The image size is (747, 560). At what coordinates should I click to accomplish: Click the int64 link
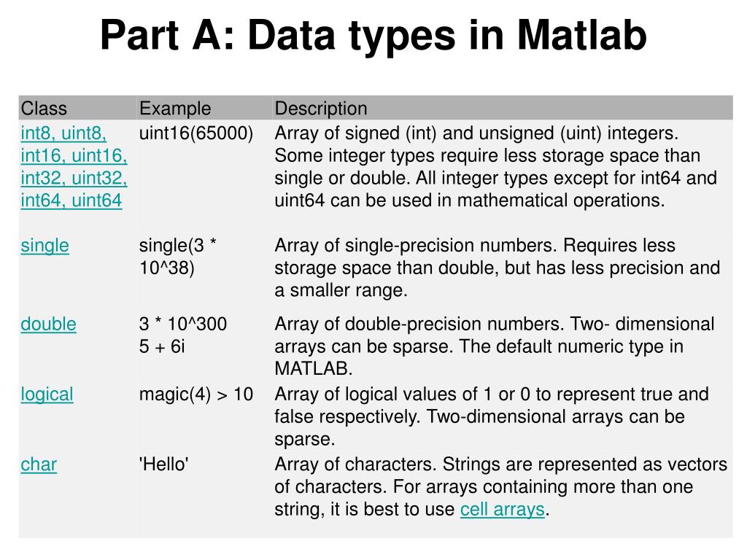[42, 201]
